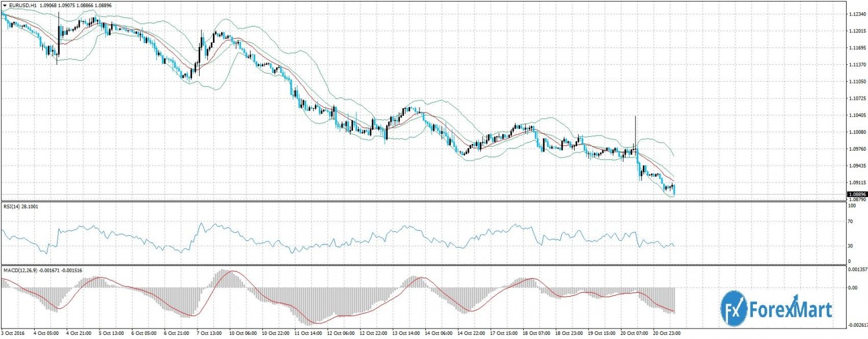Screen dimensions: 868x339
Task: Click the RSI scale level 30 label
Action: pos(850,246)
